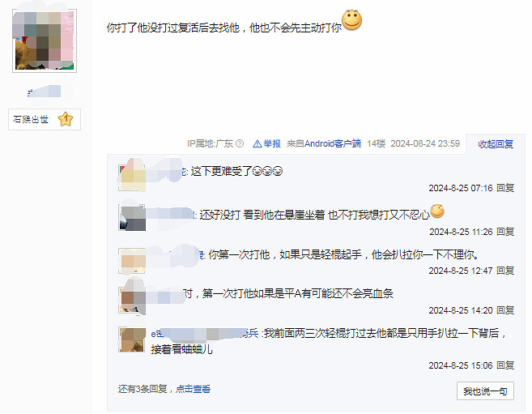This screenshot has height=414, width=532.
Task: Collapse replies using 收起回复
Action: (496, 144)
